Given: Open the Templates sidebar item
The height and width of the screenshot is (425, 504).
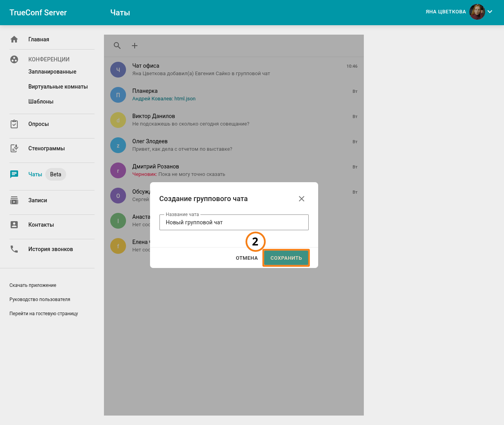Looking at the screenshot, I should point(41,102).
